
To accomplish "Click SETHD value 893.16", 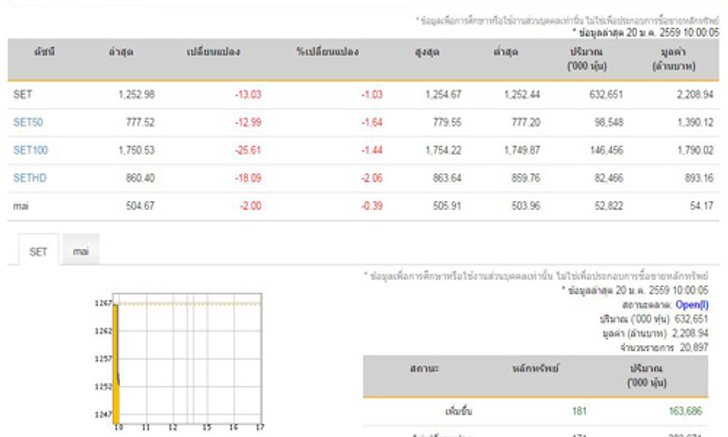I will [699, 178].
